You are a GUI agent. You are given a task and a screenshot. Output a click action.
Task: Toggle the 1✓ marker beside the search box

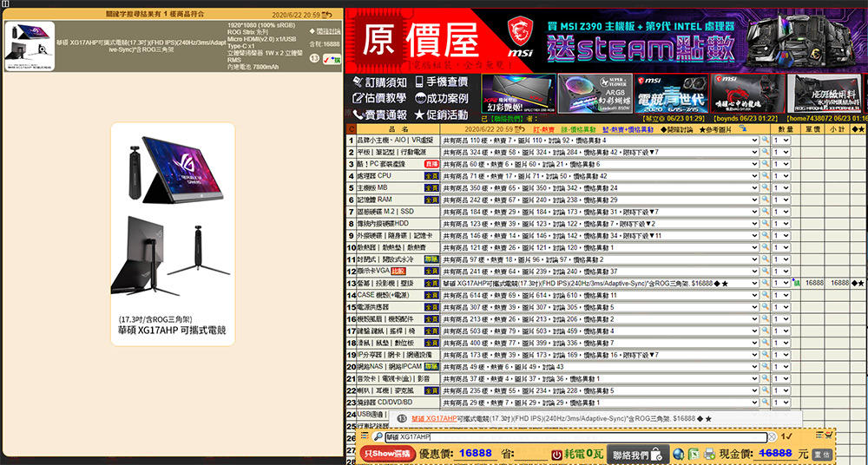pyautogui.click(x=786, y=436)
